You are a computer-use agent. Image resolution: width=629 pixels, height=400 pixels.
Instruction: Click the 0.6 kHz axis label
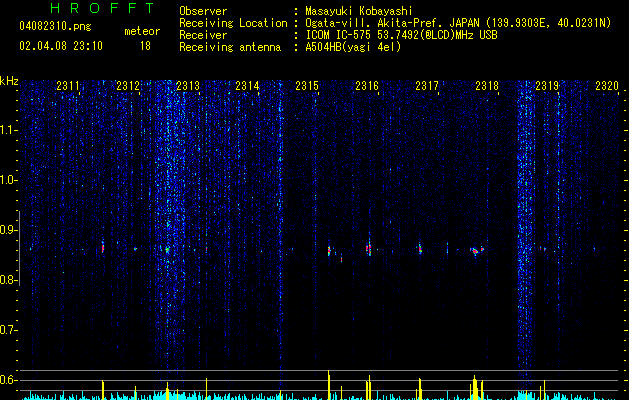8,380
